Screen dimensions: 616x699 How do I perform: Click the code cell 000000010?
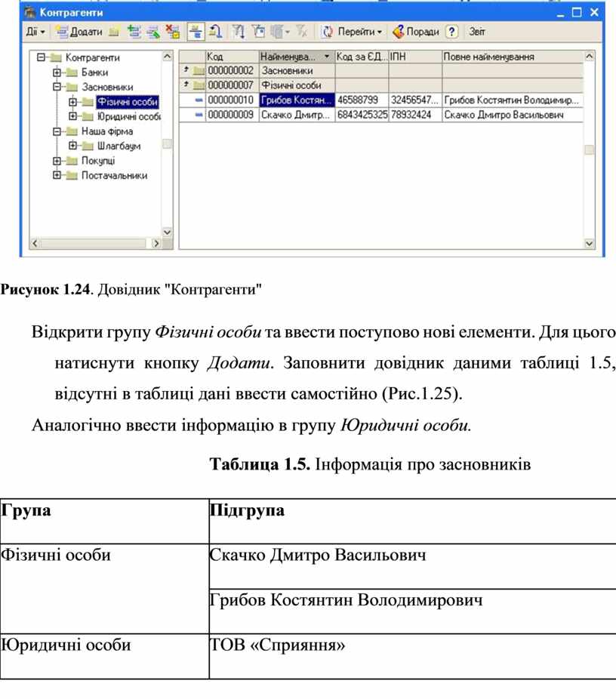(232, 100)
